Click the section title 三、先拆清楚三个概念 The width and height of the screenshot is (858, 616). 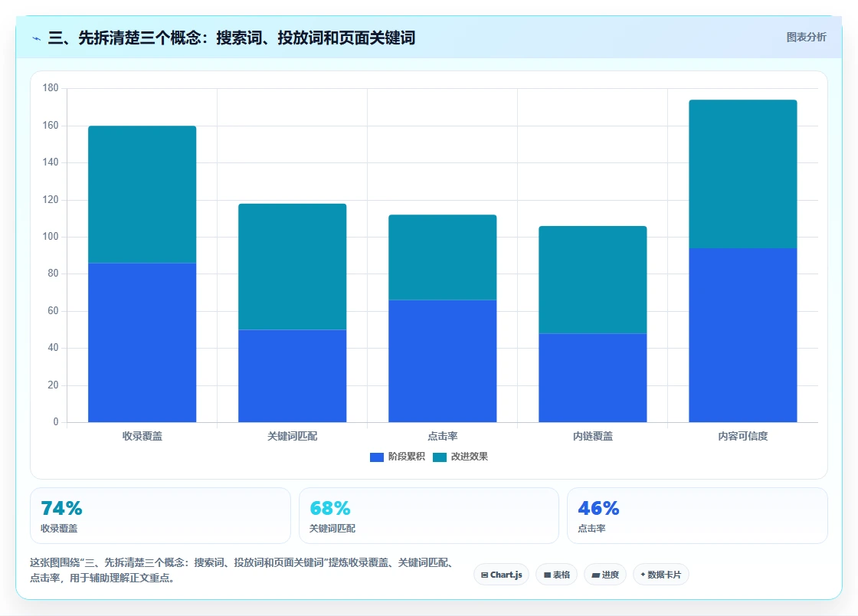(231, 38)
